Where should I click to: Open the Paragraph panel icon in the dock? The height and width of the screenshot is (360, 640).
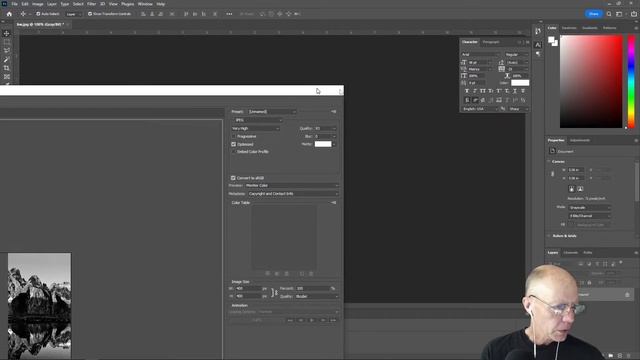(538, 54)
